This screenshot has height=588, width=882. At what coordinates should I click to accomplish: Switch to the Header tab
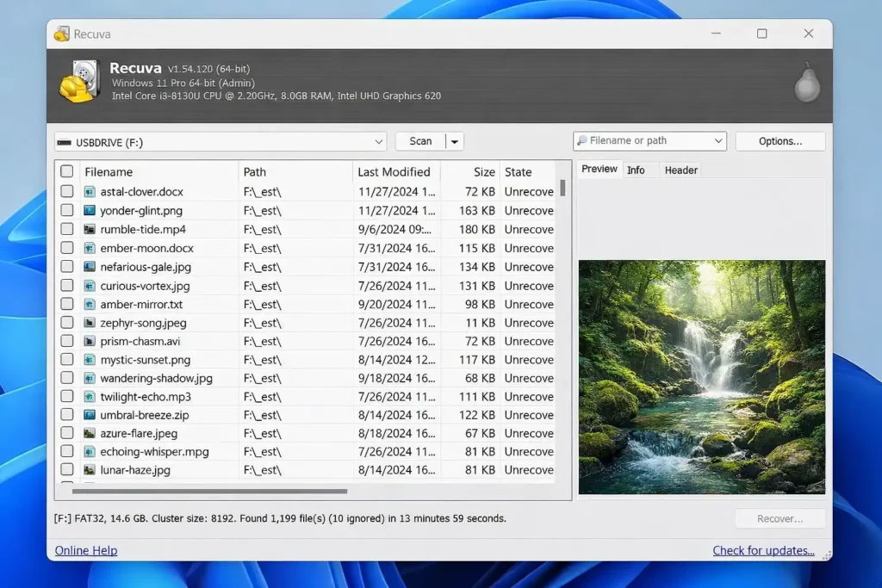(x=680, y=170)
